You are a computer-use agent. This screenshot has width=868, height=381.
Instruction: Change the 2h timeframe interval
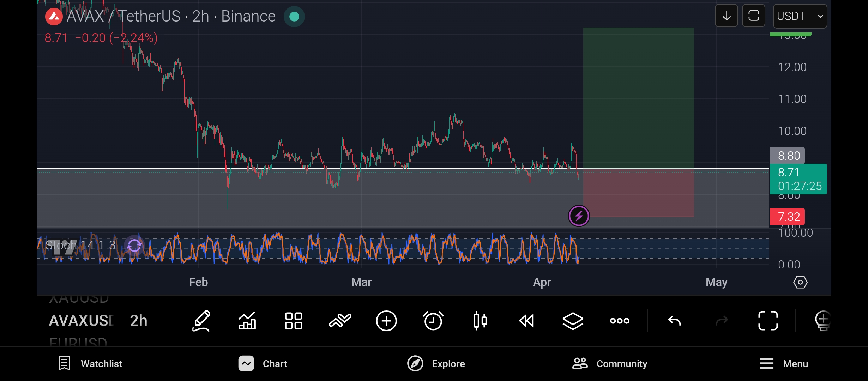pos(139,321)
